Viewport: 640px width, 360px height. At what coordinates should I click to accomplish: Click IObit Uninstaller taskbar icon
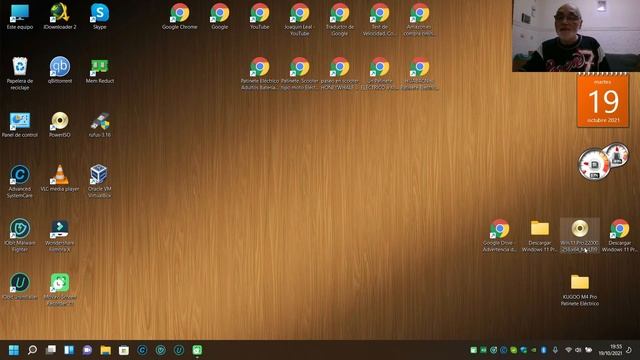(179, 350)
